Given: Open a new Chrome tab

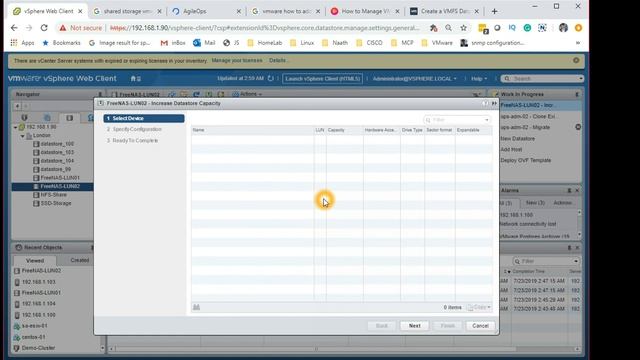Looking at the screenshot, I should coord(494,11).
